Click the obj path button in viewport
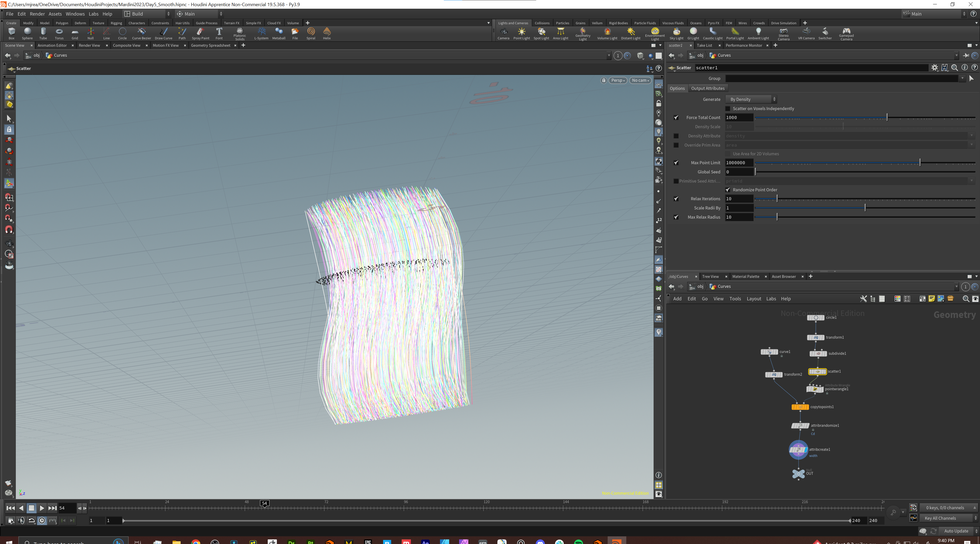 tap(33, 56)
